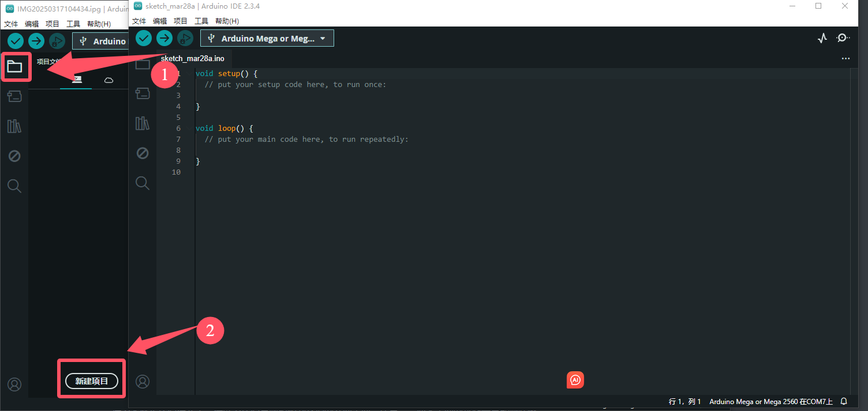Close the sketch_mar28a window
Screen dimensions: 868x411
click(x=845, y=6)
